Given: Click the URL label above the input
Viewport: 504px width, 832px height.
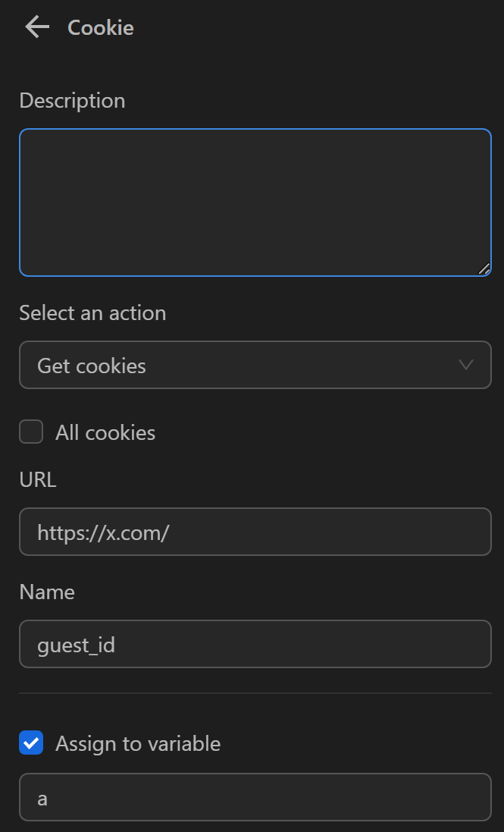Looking at the screenshot, I should tap(37, 479).
